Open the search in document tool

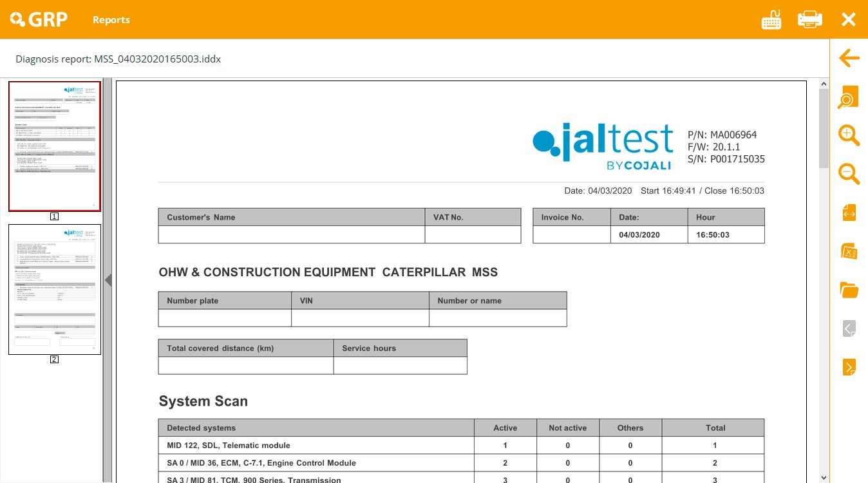click(x=849, y=98)
